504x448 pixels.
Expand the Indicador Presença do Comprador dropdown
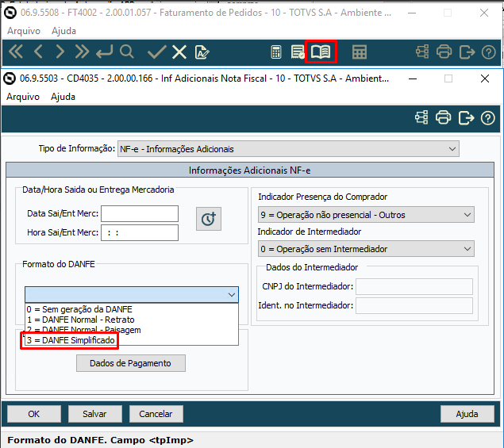pyautogui.click(x=467, y=215)
